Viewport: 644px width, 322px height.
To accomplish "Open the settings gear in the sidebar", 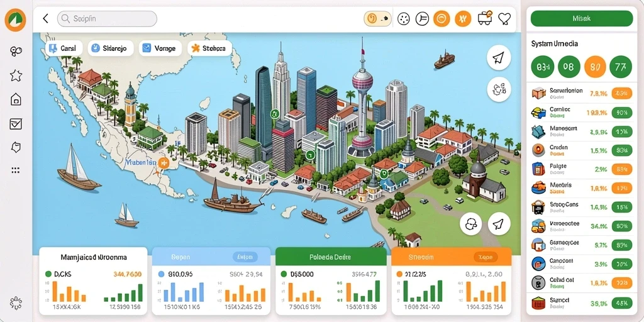I will tap(16, 304).
